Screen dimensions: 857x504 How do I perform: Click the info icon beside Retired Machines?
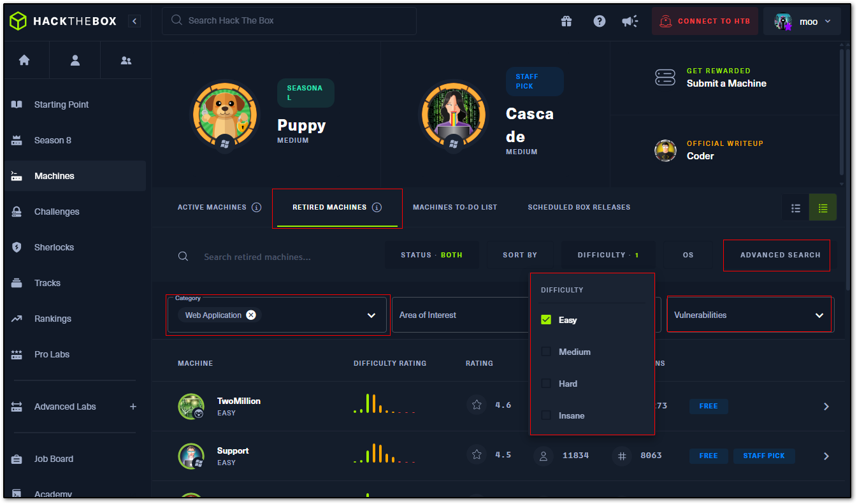(x=377, y=207)
